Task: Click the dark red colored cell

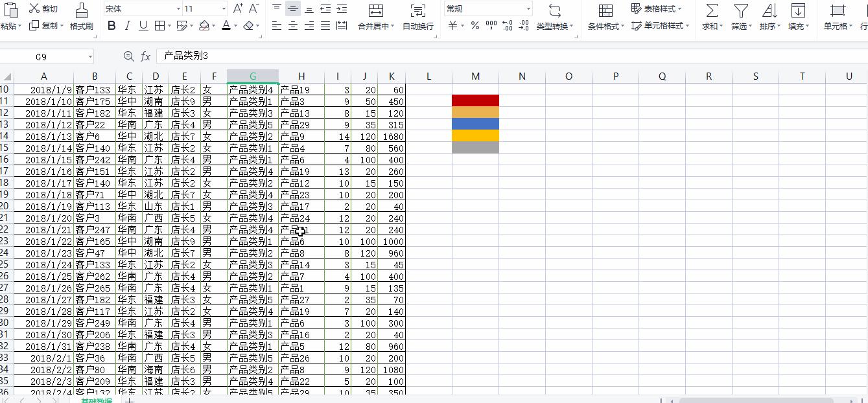Action: [475, 100]
